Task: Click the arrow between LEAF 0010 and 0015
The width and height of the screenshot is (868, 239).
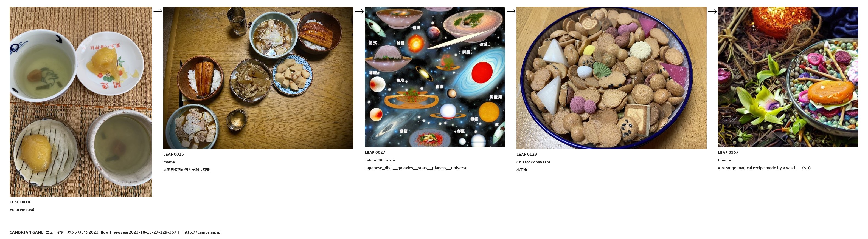Action: click(158, 11)
